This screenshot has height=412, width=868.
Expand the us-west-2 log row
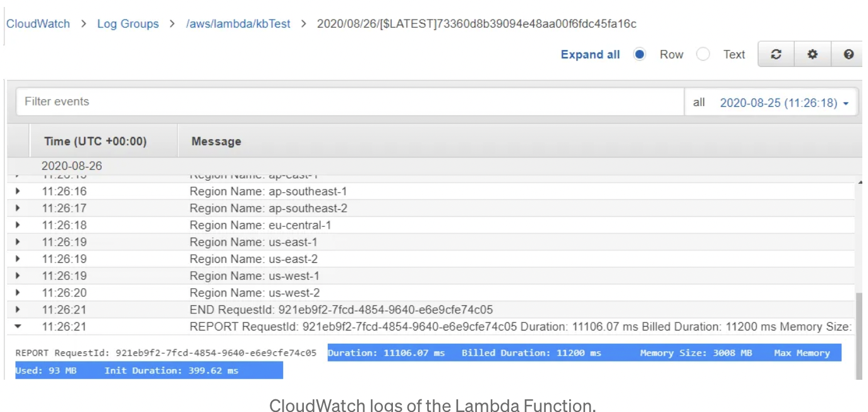(18, 293)
